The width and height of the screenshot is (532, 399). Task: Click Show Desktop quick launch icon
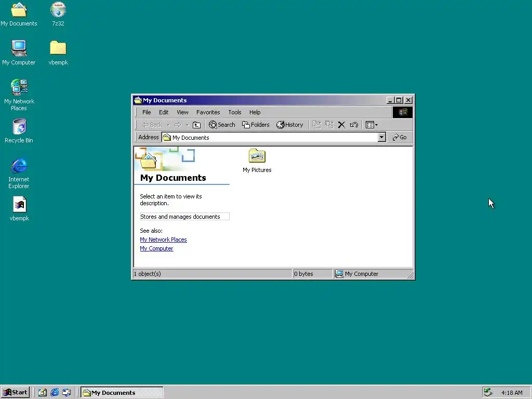coord(43,393)
